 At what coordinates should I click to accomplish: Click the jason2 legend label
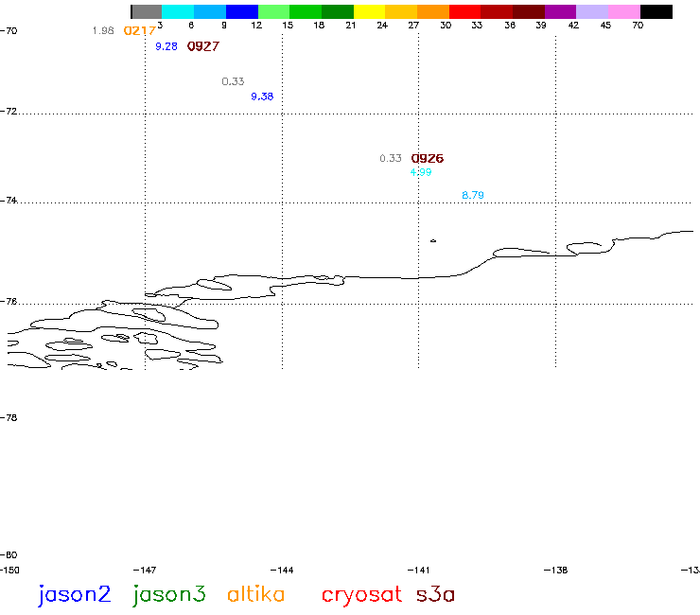(75, 595)
